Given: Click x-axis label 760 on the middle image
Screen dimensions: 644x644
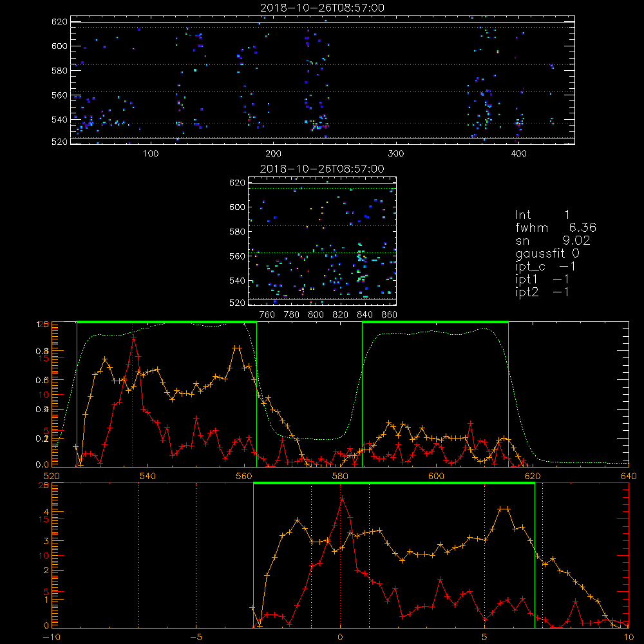Looking at the screenshot, I should pyautogui.click(x=267, y=315).
